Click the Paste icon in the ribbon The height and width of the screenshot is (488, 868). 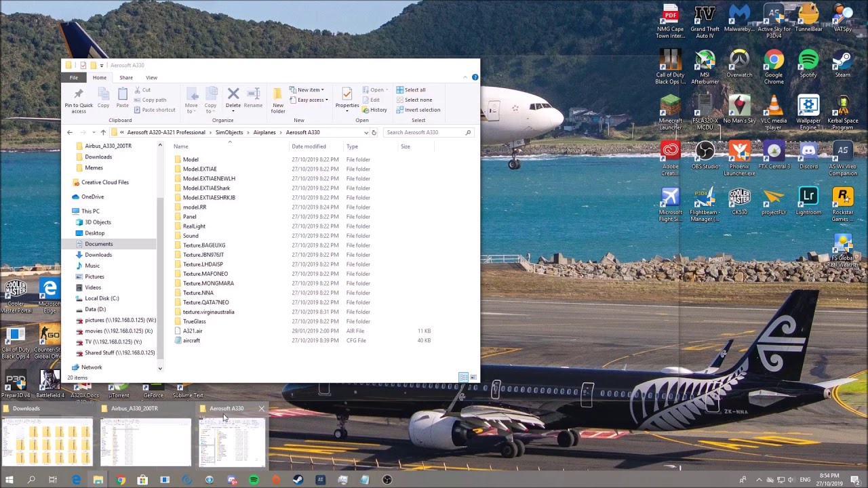coord(122,99)
